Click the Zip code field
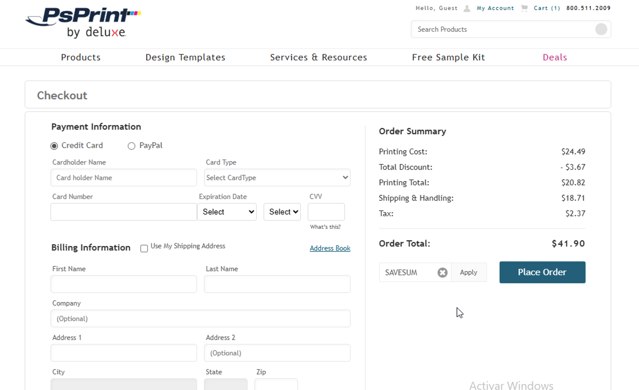Screen dimensions: 639x390 [276, 385]
